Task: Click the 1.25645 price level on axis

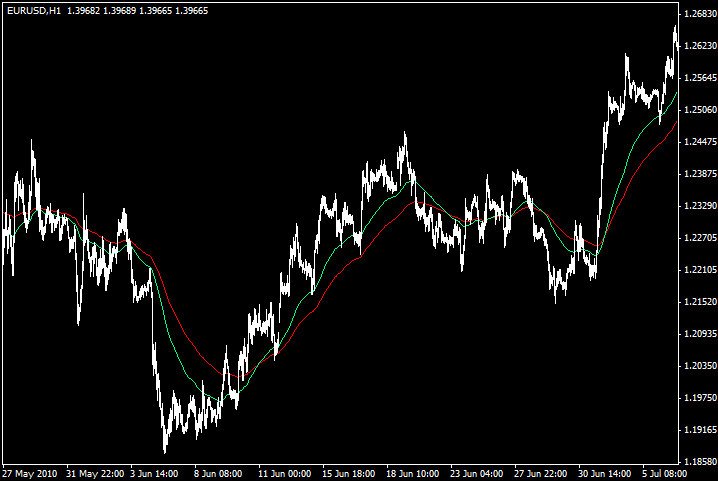Action: pyautogui.click(x=698, y=78)
